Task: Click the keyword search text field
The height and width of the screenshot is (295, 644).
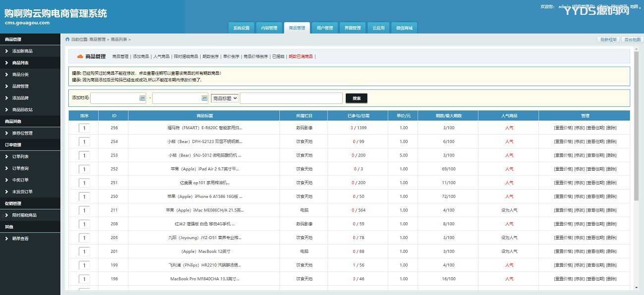Action: pos(291,98)
